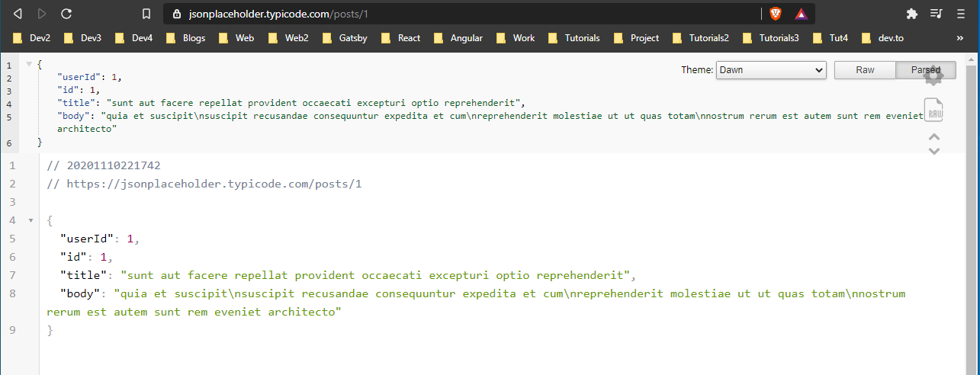This screenshot has height=375, width=980.
Task: Switch to Parsed view
Action: [925, 70]
